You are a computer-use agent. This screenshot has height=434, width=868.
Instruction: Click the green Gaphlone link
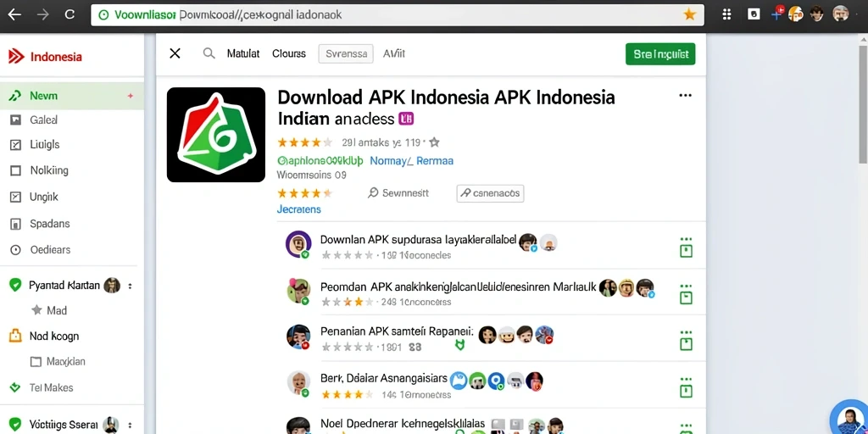[x=320, y=161]
